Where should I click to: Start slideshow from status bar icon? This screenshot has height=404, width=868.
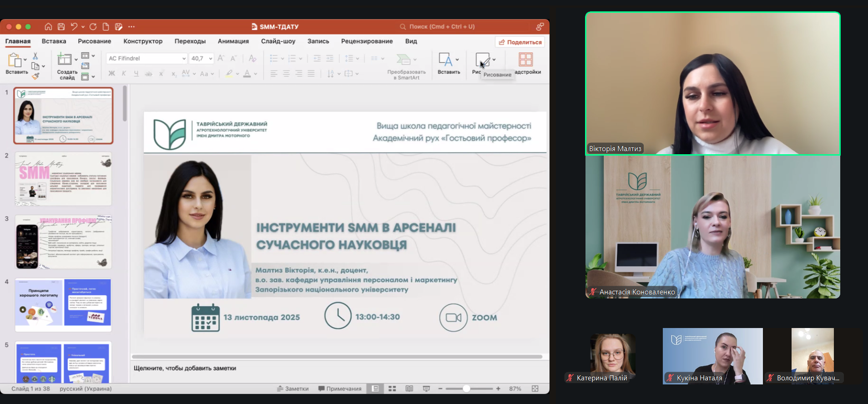tap(426, 389)
